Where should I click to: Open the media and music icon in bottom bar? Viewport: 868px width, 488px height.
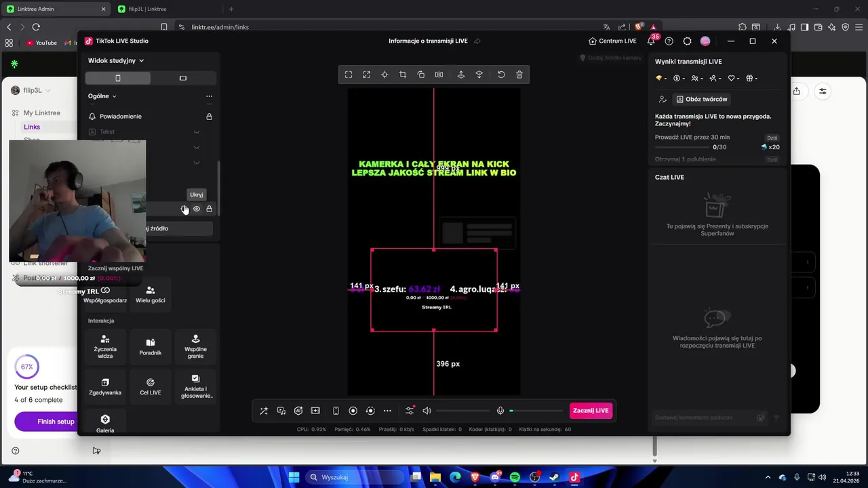click(x=281, y=411)
